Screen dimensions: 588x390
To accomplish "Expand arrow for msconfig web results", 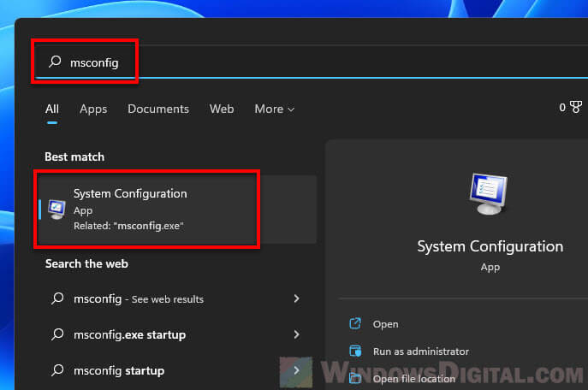I will pyautogui.click(x=297, y=298).
